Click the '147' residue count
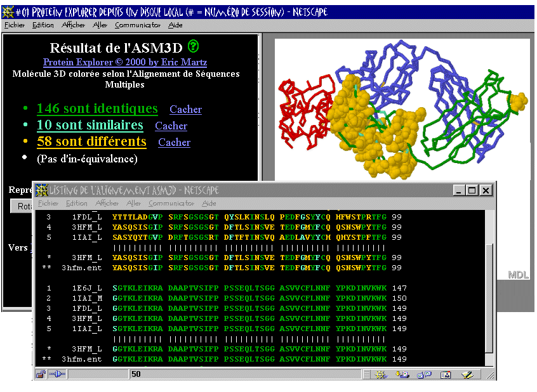Screen dimensions: 537x392 pos(399,288)
